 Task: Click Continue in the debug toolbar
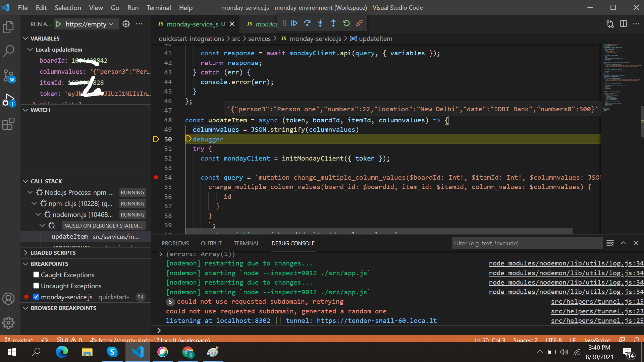(x=294, y=23)
